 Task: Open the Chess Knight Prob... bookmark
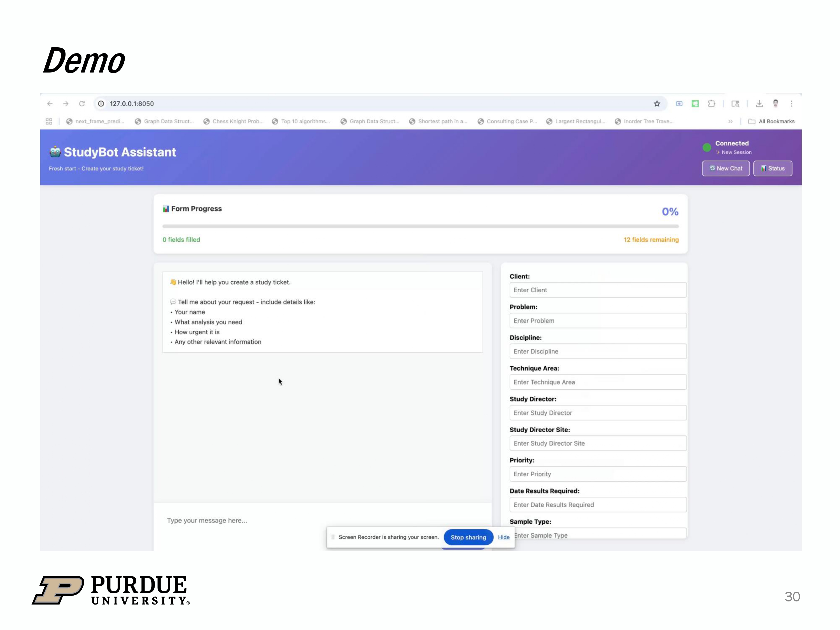(234, 122)
